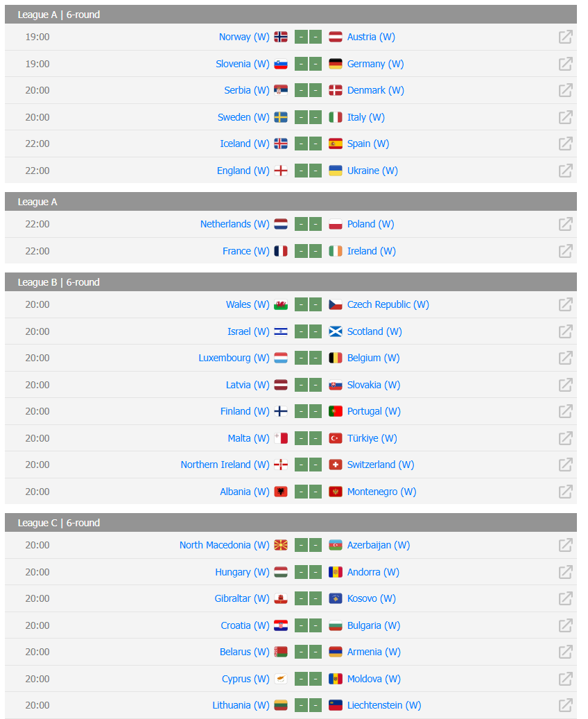This screenshot has height=719, width=588.
Task: Click the Portugal flag icon
Action: (336, 411)
